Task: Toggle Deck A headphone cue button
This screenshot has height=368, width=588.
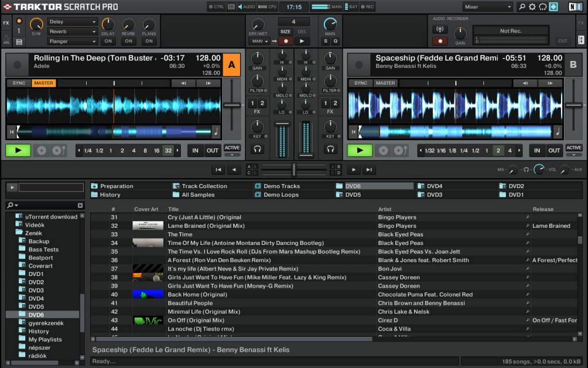Action: pos(257,149)
